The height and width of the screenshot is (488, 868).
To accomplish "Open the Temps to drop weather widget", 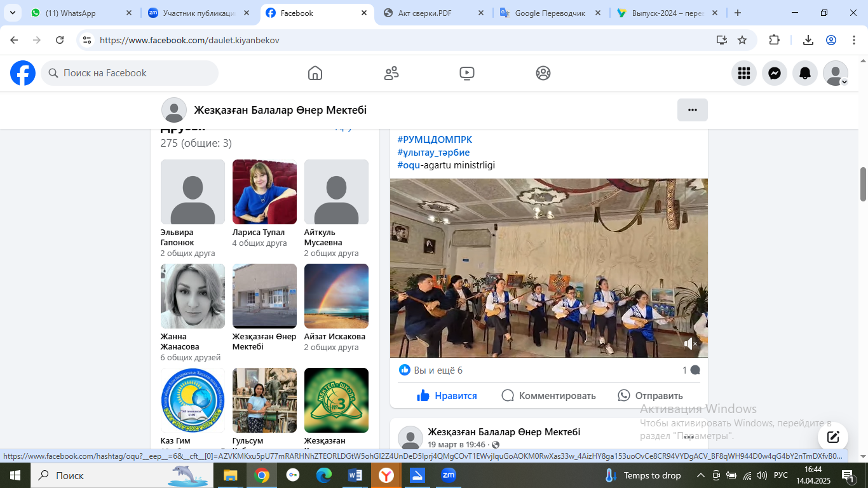I will [x=642, y=475].
